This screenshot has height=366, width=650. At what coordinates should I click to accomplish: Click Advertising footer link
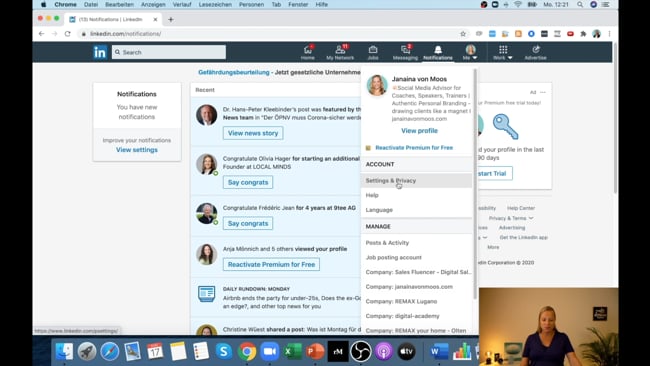click(x=512, y=228)
